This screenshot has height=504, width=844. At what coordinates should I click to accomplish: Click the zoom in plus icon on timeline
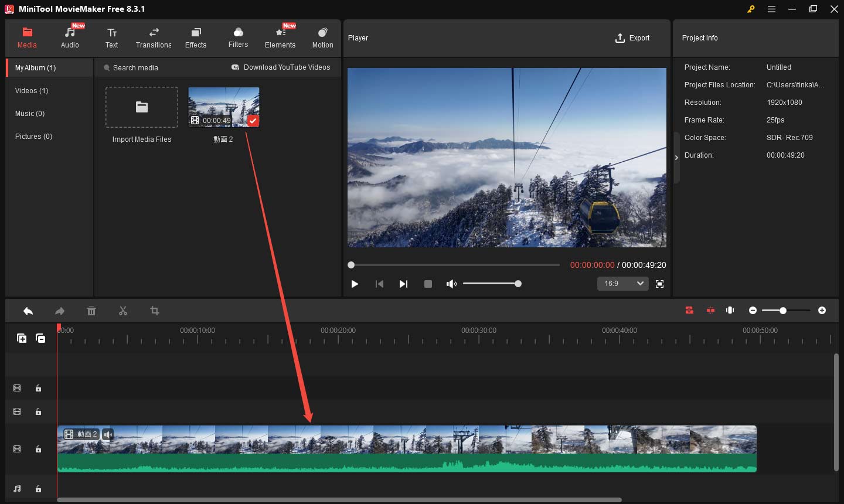822,310
